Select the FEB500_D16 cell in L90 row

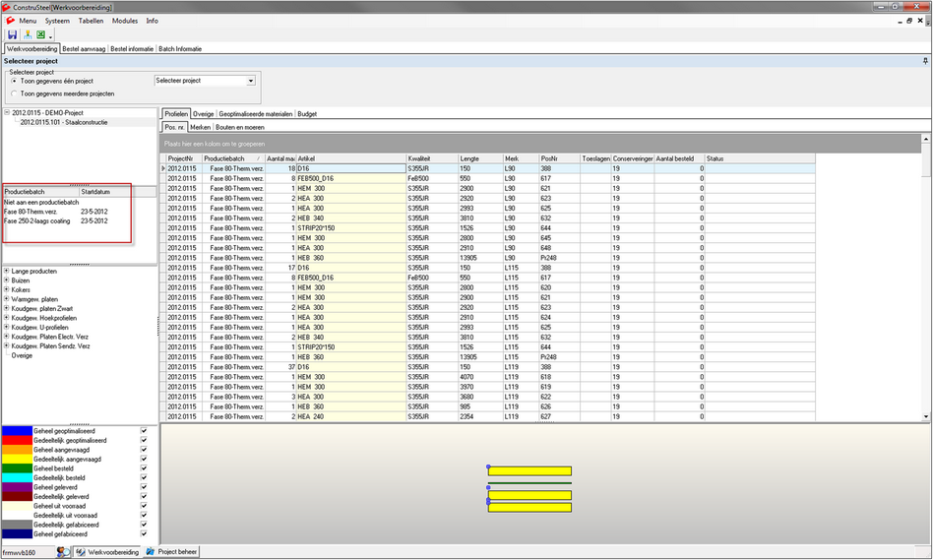(351, 178)
